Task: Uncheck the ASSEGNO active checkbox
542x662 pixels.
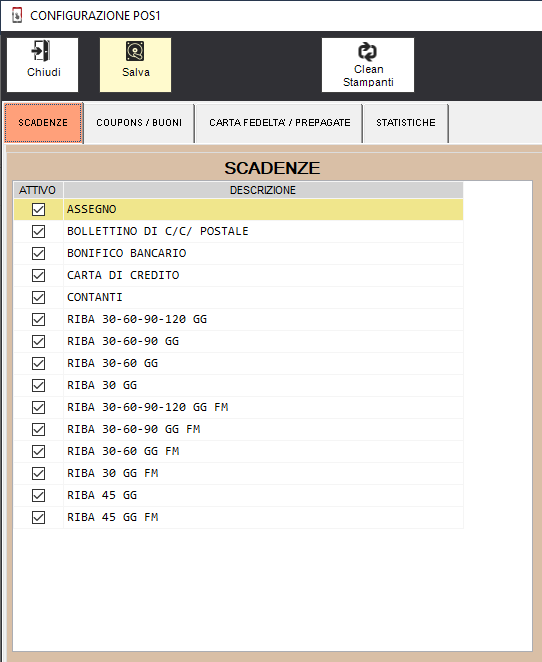Action: (x=38, y=209)
